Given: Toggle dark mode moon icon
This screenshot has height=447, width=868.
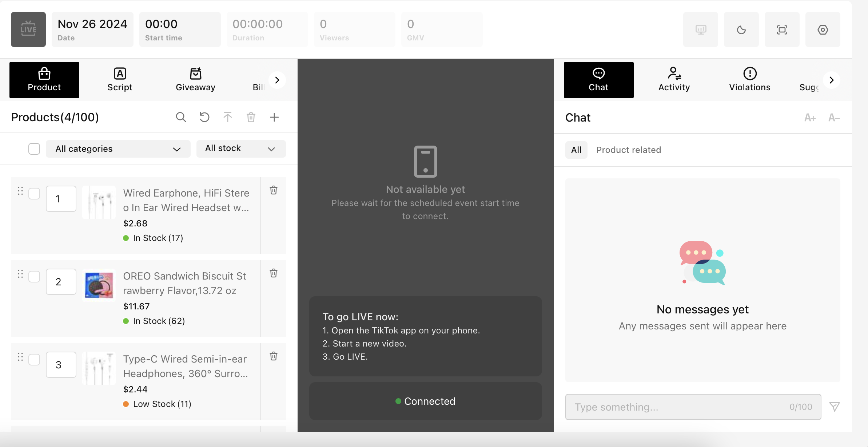Looking at the screenshot, I should pyautogui.click(x=741, y=29).
